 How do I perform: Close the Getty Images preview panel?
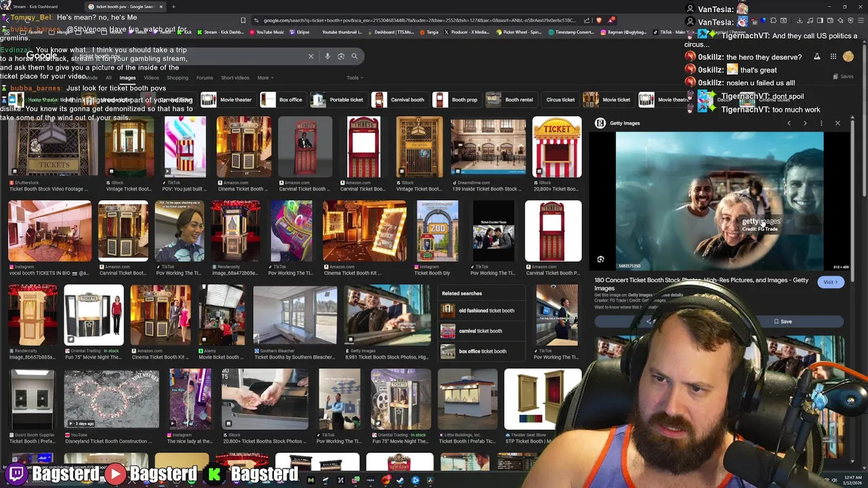point(837,123)
